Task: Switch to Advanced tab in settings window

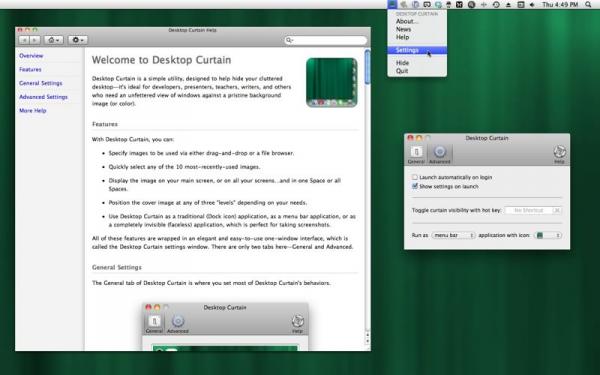Action: click(440, 155)
